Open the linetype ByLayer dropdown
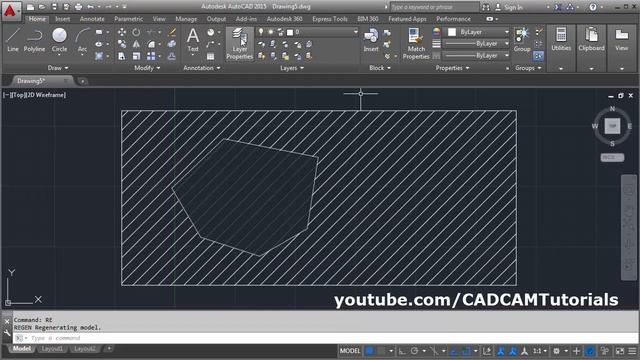 pyautogui.click(x=476, y=56)
